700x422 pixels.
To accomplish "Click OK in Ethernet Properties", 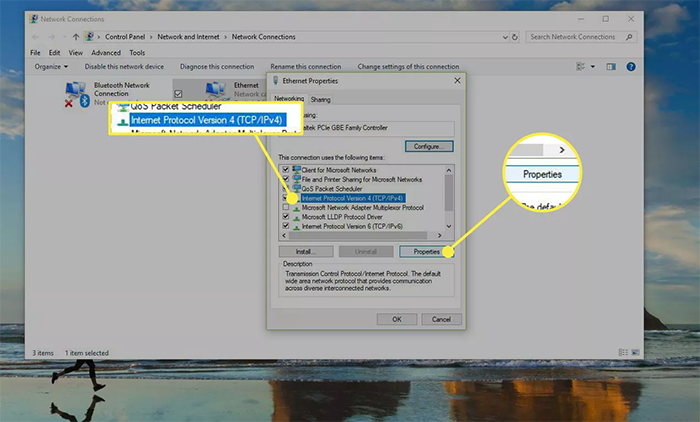I will pyautogui.click(x=397, y=319).
